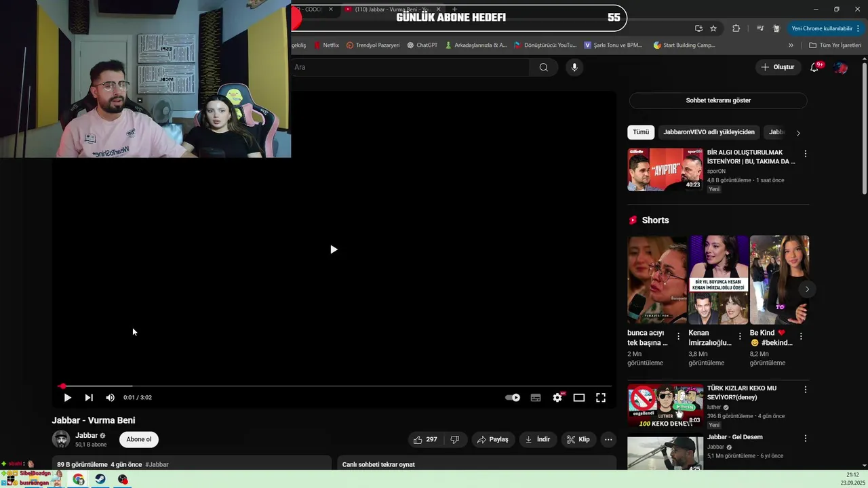Mute the video volume icon

click(110, 398)
